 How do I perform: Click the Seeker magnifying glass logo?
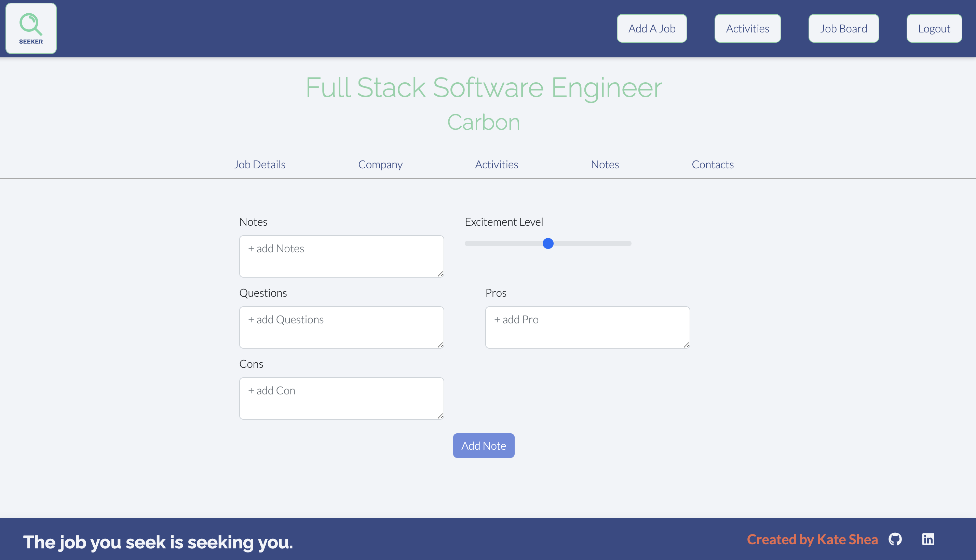(x=31, y=28)
